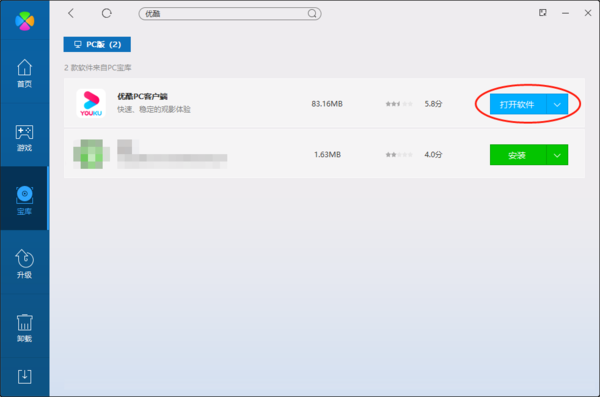Image resolution: width=600 pixels, height=397 pixels.
Task: Open the downloads icon at sidebar bottom
Action: [x=24, y=377]
